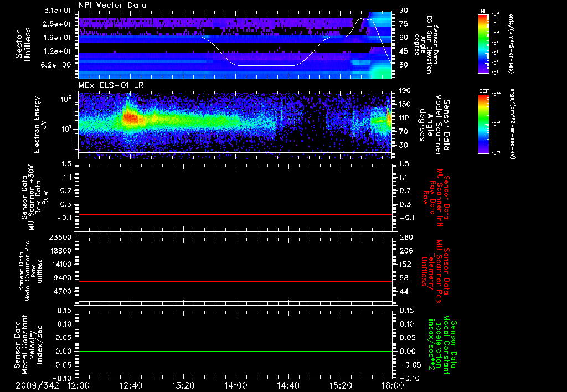Select the DEF label above the color bar
Viewport: 567px width, 392px height.
(x=483, y=91)
